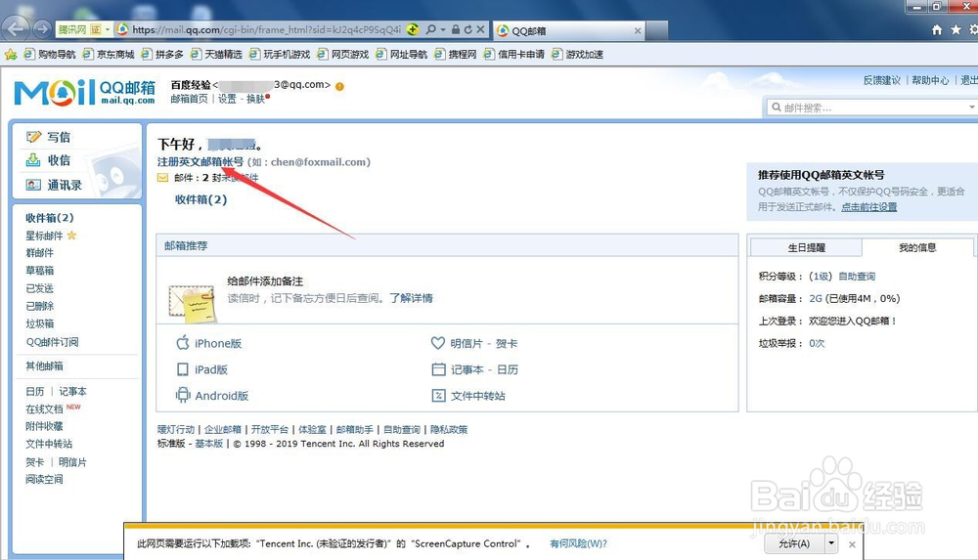Open 拼多多 bookmark
Screen dimensions: 978x560
point(162,55)
